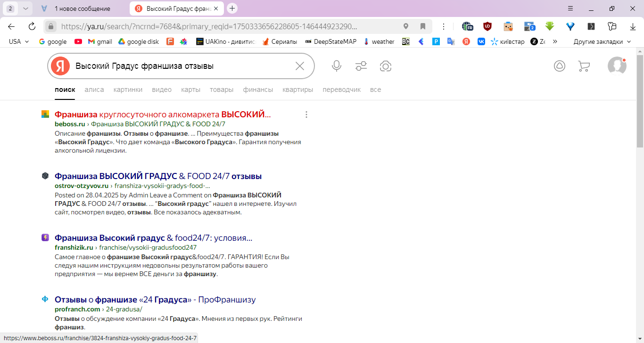Screen dimensions: 644x343
Task: Open the extensions puzzle icon
Action: coord(612,26)
